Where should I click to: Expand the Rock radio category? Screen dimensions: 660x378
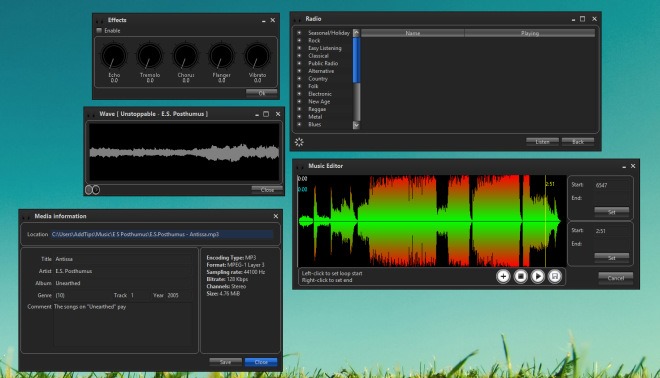point(299,40)
